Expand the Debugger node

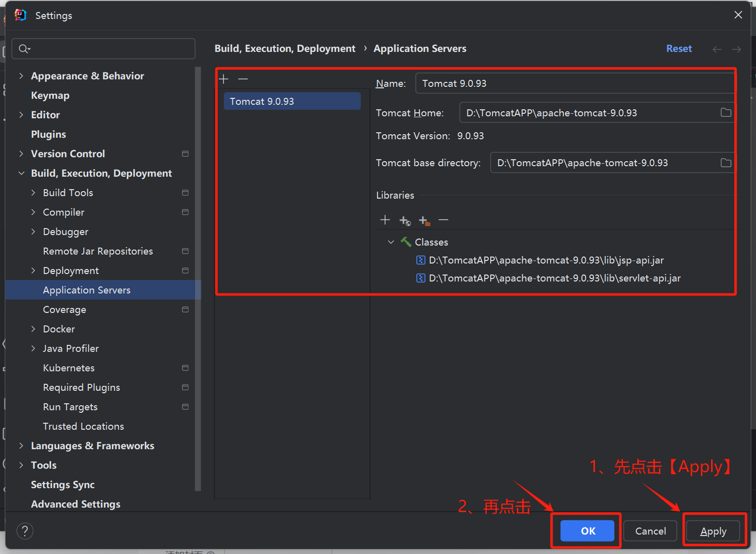click(33, 232)
